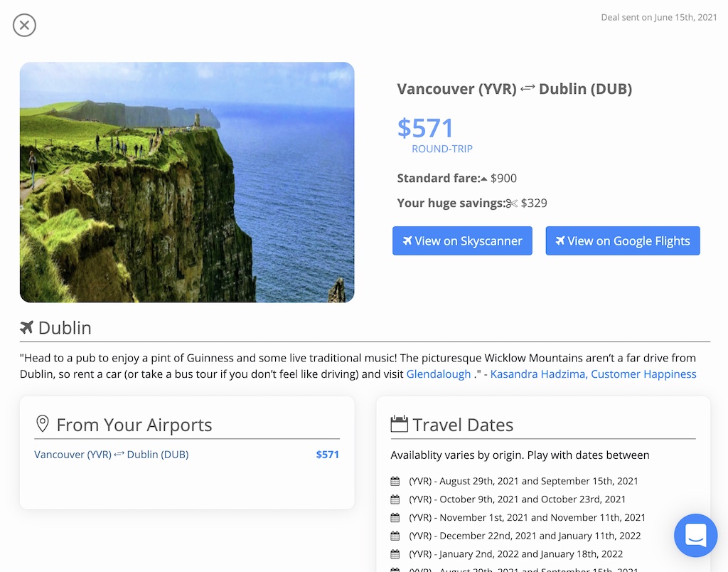Screen dimensions: 728x572
Task: Open the Glendalough link
Action: pos(438,374)
